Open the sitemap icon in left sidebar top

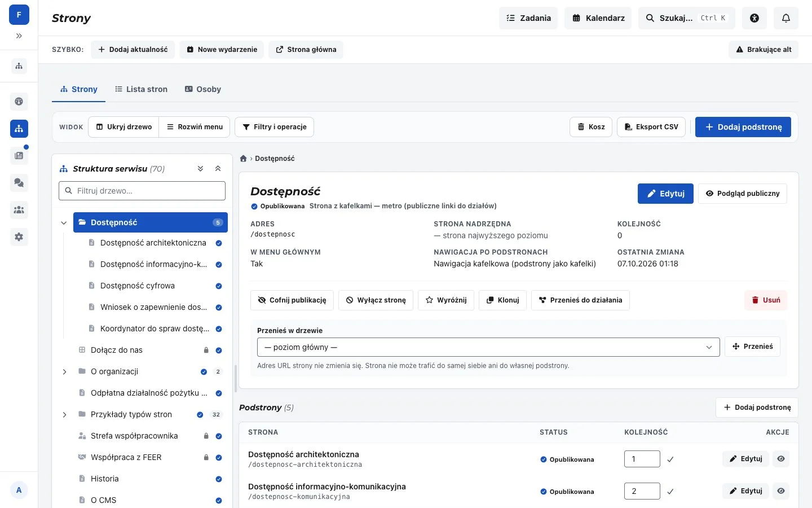pyautogui.click(x=19, y=66)
